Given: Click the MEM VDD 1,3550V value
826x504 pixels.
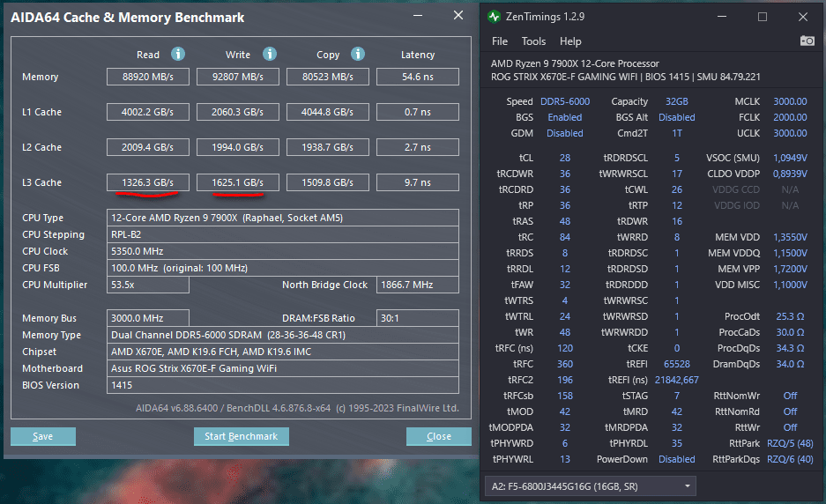Looking at the screenshot, I should tap(790, 238).
